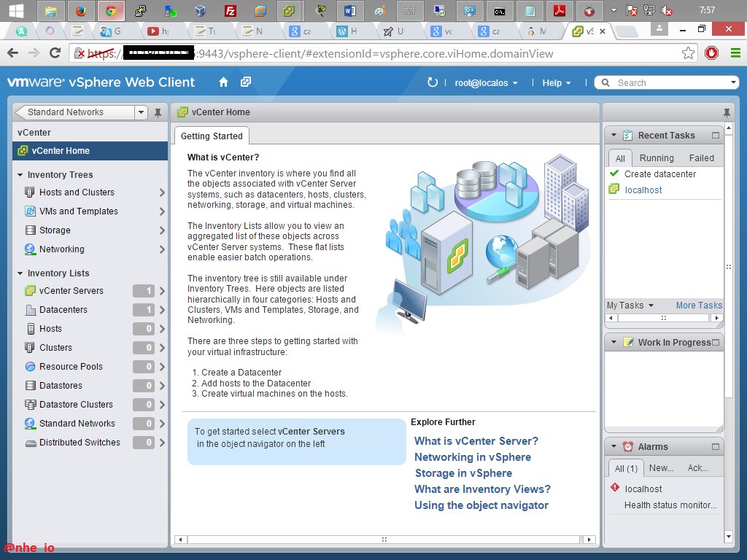Screen dimensions: 747x560
Task: Click the Hosts and Clusters tree icon
Action: pos(29,192)
